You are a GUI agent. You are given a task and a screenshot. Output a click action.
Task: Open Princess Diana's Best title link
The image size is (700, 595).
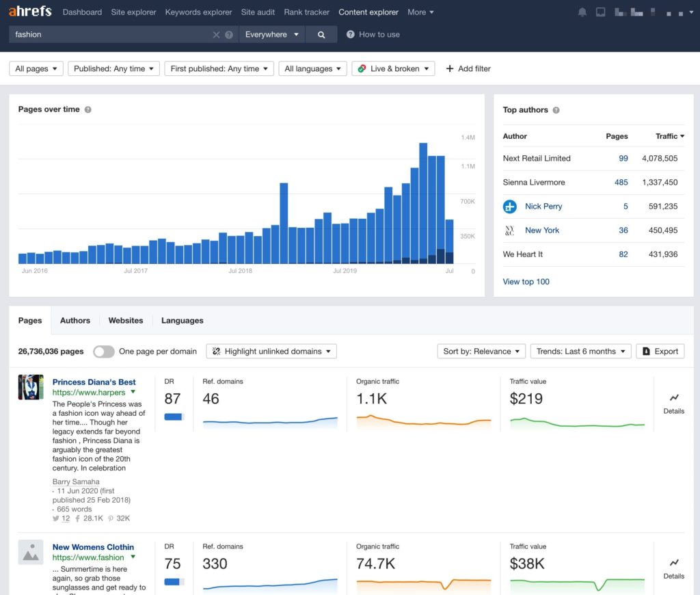(94, 382)
